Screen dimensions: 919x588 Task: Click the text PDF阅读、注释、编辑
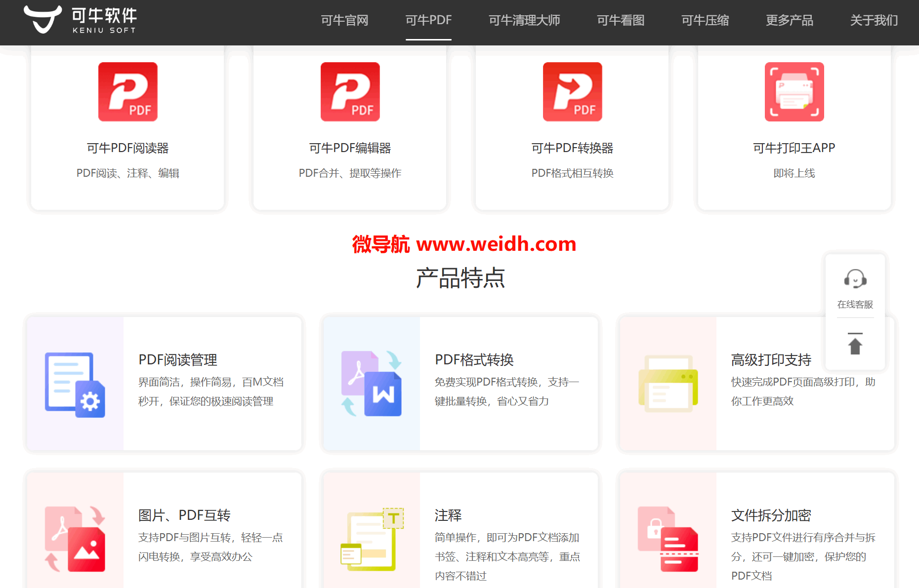[x=128, y=173]
